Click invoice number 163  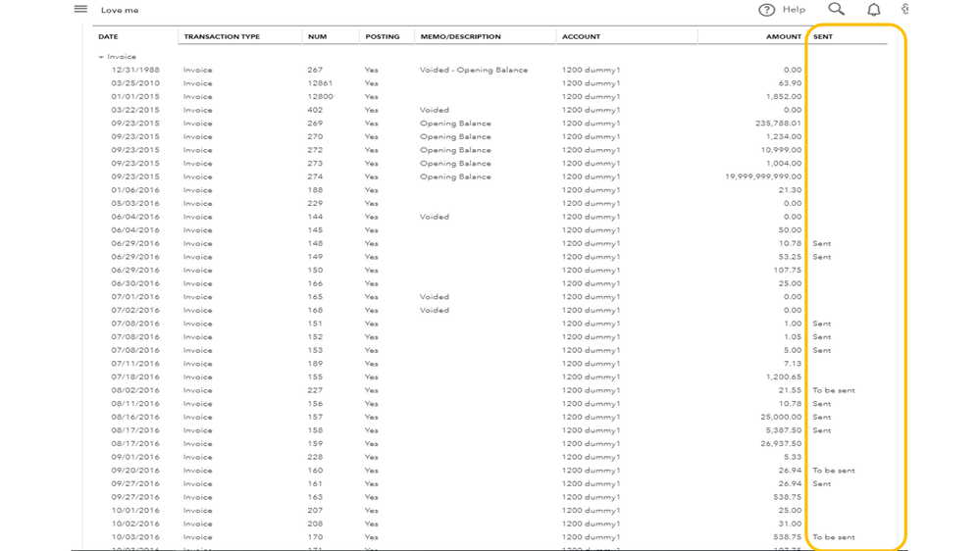coord(315,497)
